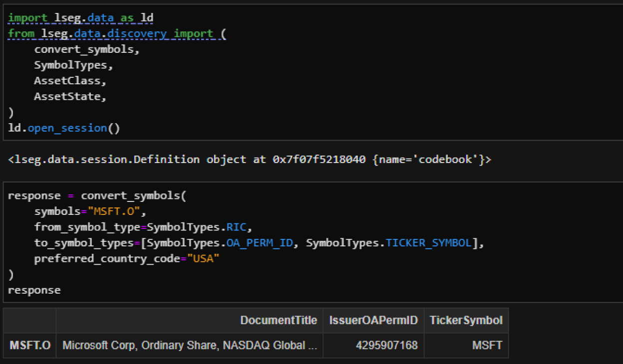Click the Microsoft Corp document title cell
The width and height of the screenshot is (623, 364).
click(x=190, y=345)
